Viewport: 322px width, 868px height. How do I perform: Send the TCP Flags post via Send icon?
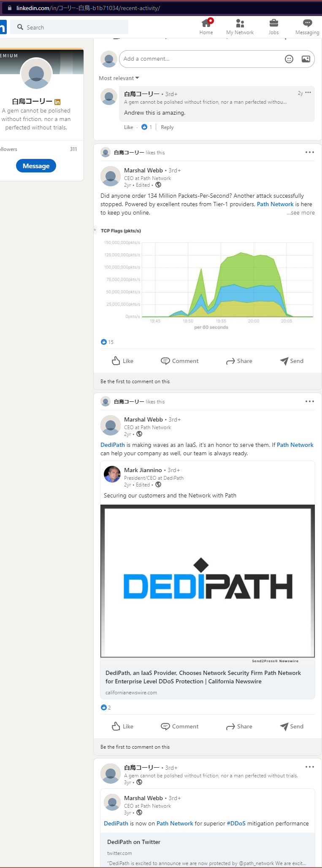coord(292,361)
